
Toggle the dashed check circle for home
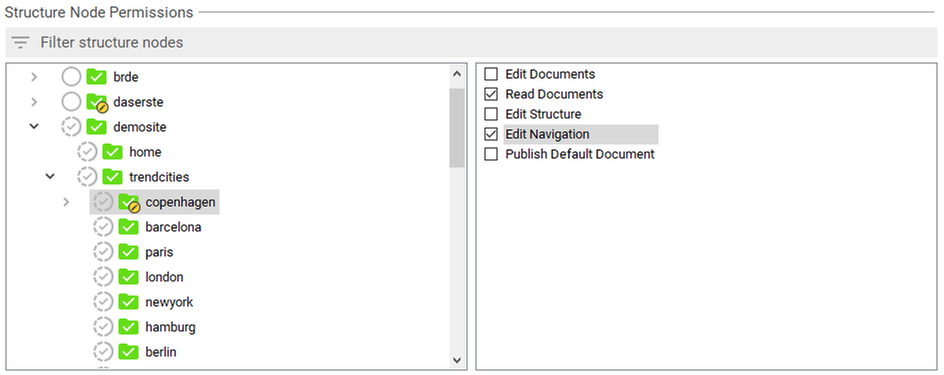point(87,152)
